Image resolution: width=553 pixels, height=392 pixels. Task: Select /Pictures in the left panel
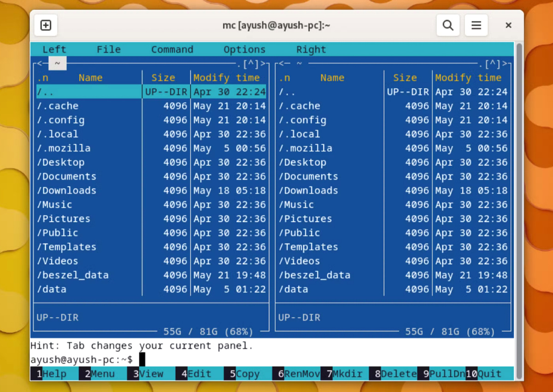pyautogui.click(x=151, y=219)
